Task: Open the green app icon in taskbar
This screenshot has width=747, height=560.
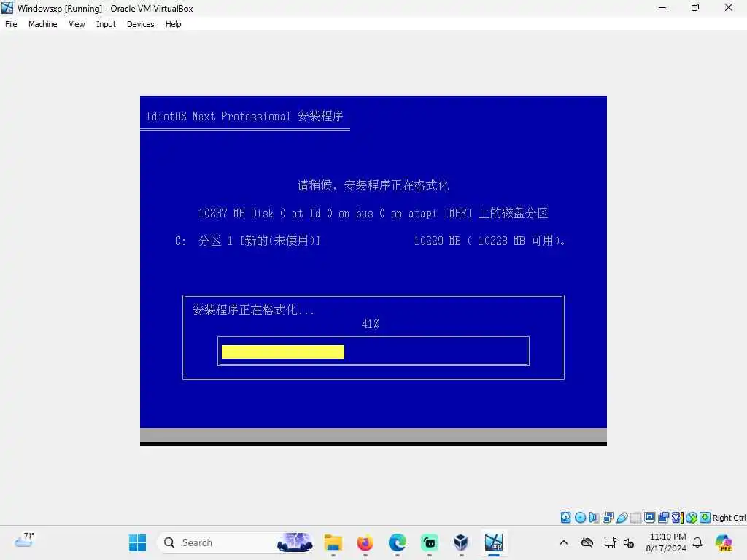Action: click(x=429, y=542)
